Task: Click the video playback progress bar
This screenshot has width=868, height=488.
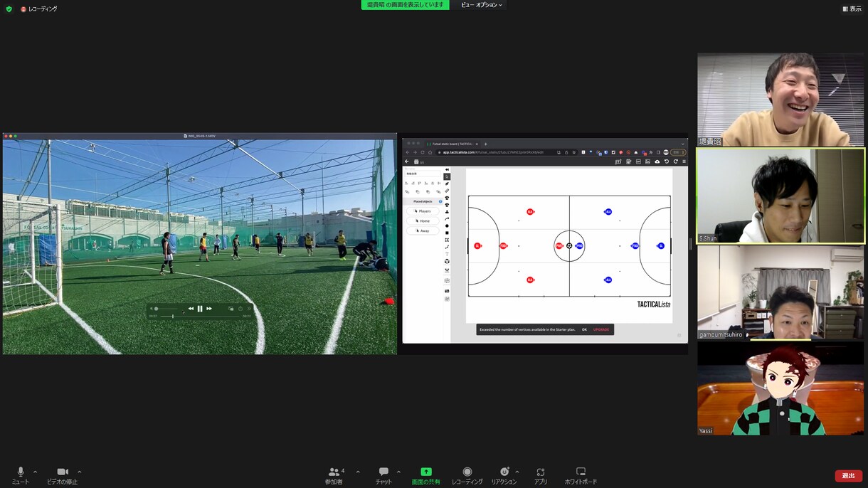Action: tap(201, 316)
